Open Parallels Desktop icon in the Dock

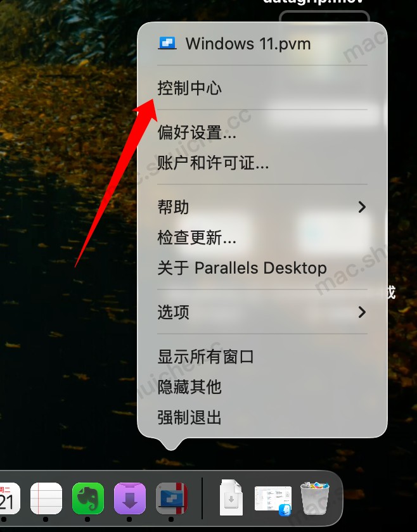[x=172, y=499]
